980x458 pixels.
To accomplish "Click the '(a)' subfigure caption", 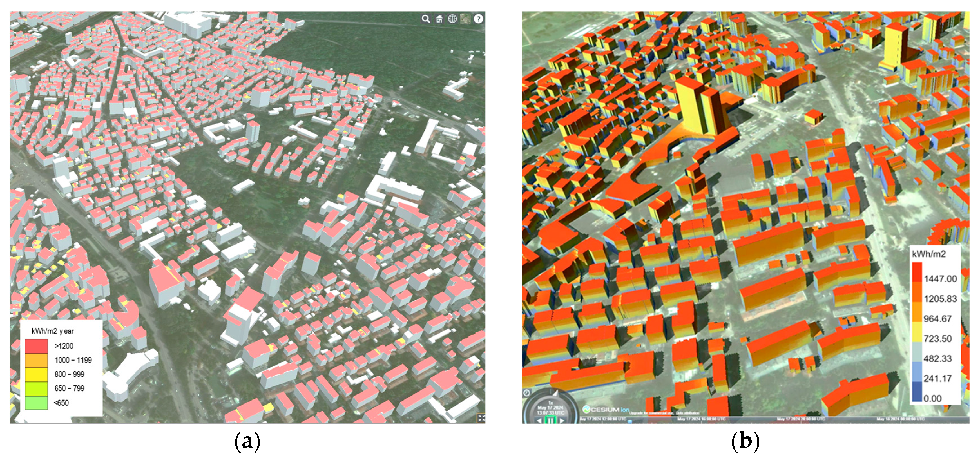I will tap(247, 442).
